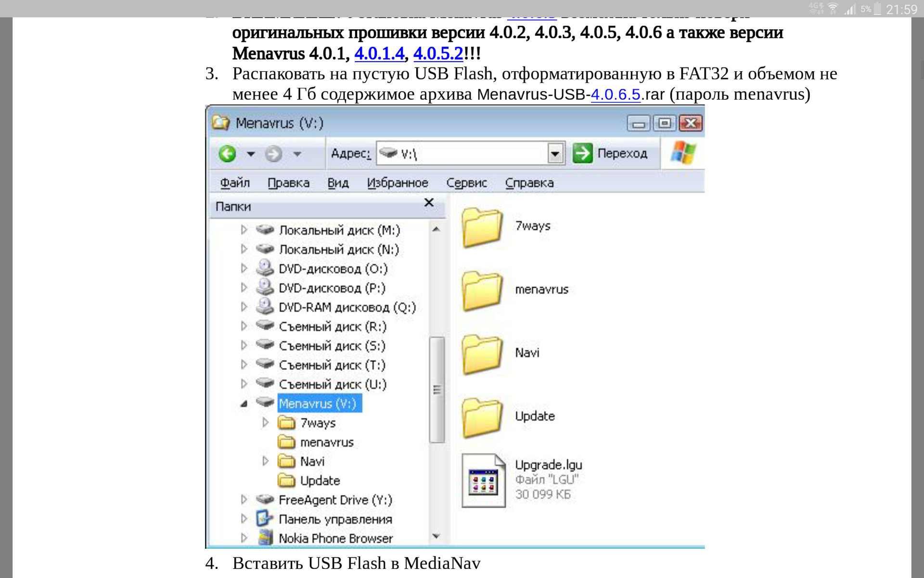The width and height of the screenshot is (924, 578).
Task: Select DVD-RAM дисковод (Q:) disc icon
Action: coord(265,306)
